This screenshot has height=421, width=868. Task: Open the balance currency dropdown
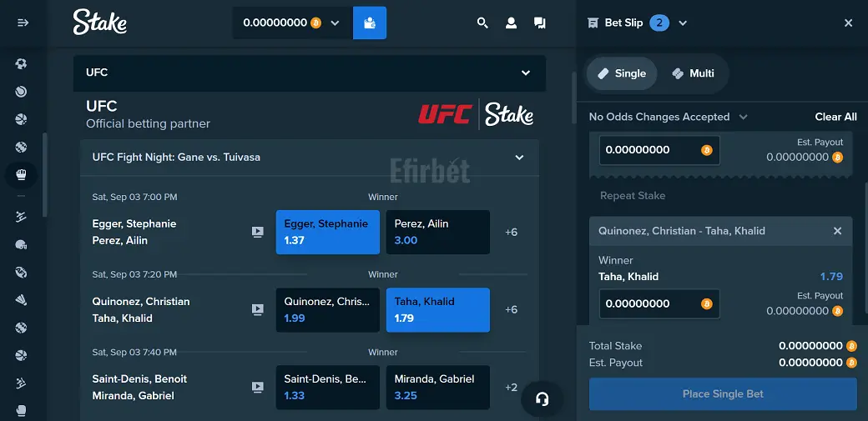tap(335, 23)
